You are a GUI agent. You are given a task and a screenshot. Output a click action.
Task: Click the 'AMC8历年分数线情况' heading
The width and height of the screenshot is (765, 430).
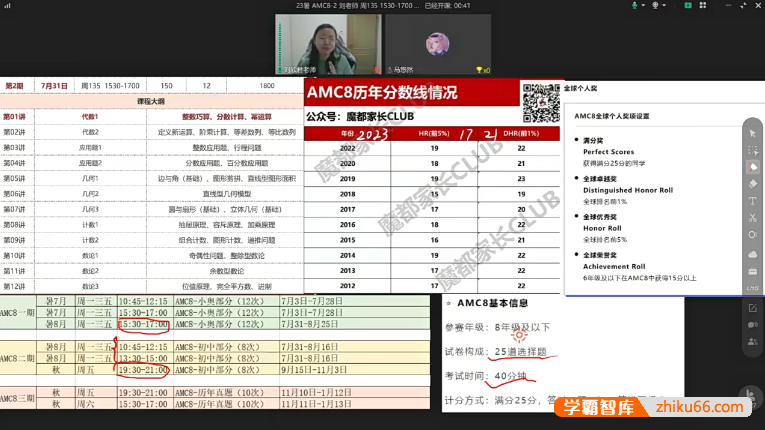(382, 92)
